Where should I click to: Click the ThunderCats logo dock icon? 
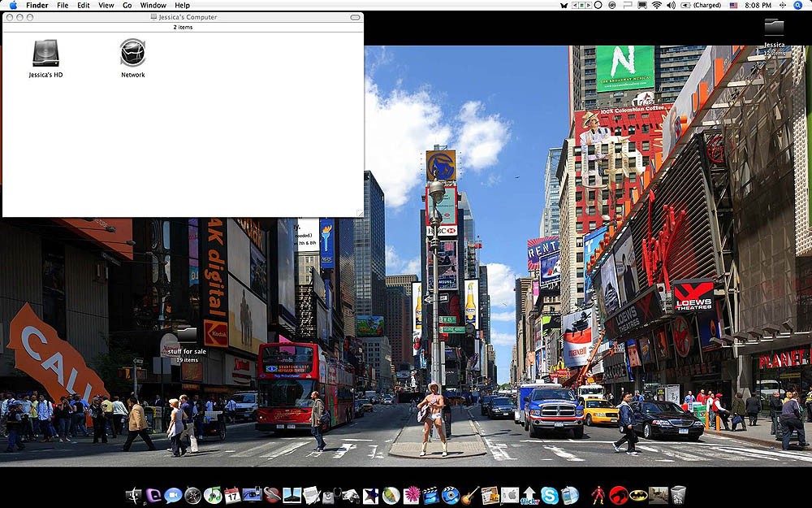619,496
